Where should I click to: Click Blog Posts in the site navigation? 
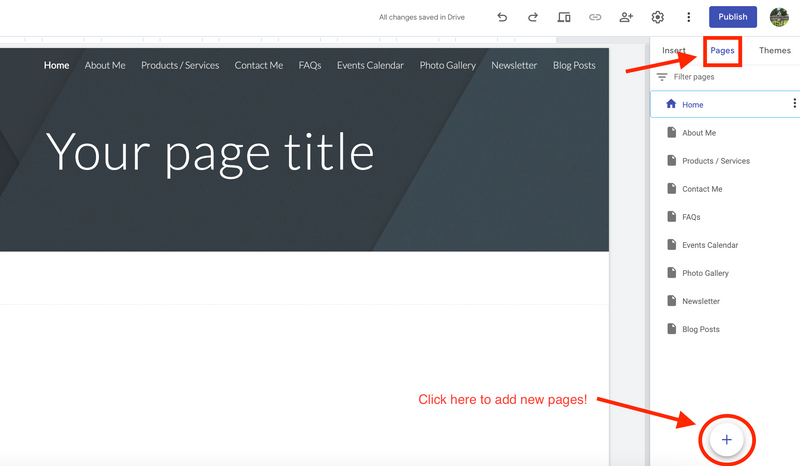coord(574,65)
